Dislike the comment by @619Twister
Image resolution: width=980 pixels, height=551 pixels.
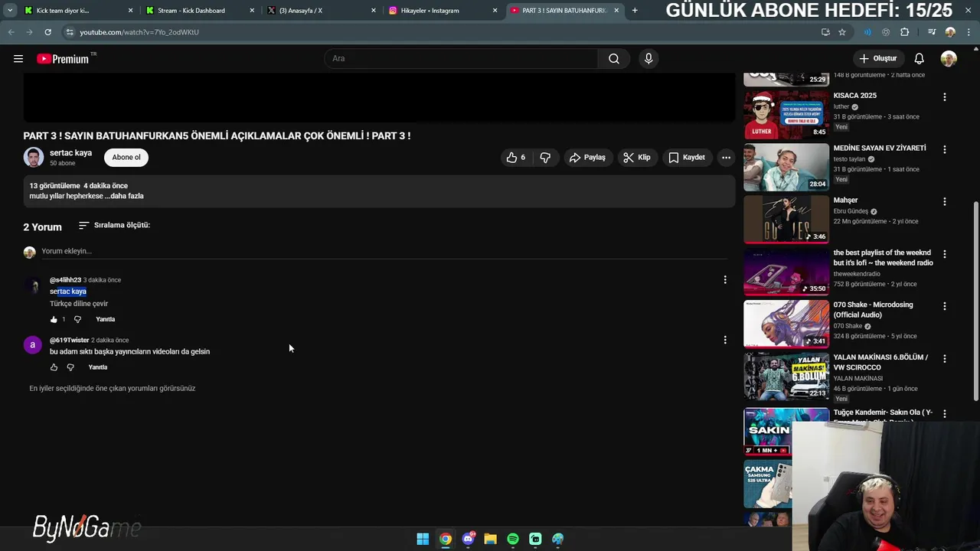point(70,367)
